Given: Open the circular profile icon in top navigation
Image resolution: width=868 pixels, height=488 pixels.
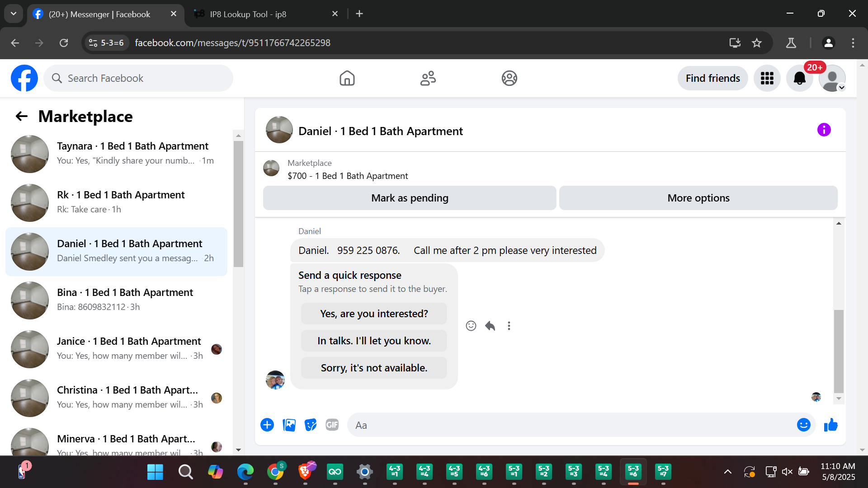Looking at the screenshot, I should [x=509, y=78].
